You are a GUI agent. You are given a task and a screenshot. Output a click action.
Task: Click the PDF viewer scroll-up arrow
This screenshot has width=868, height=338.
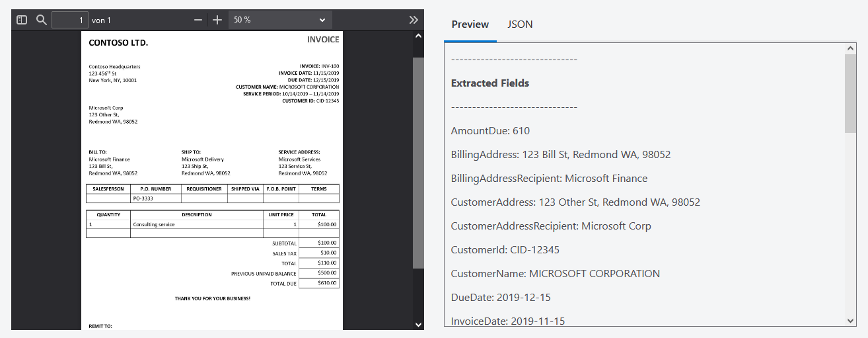pos(417,36)
